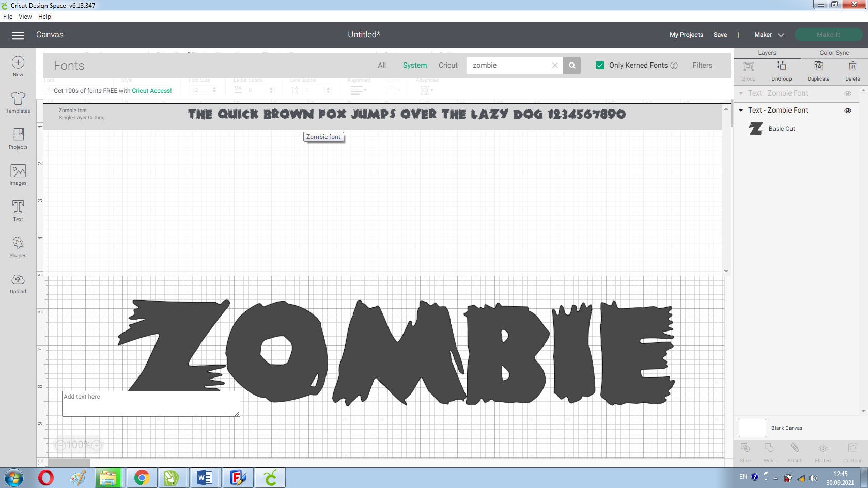
Task: Open the Text tool panel
Action: 18,210
